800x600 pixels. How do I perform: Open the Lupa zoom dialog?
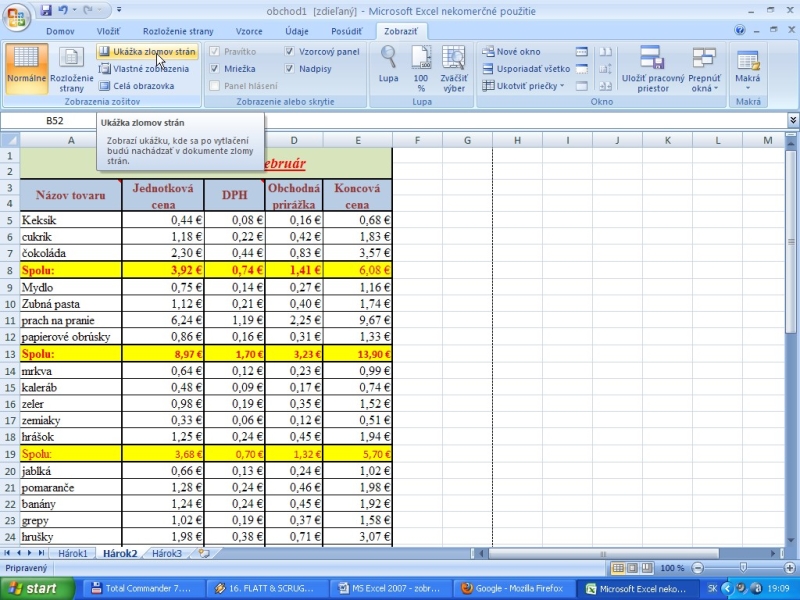point(388,64)
